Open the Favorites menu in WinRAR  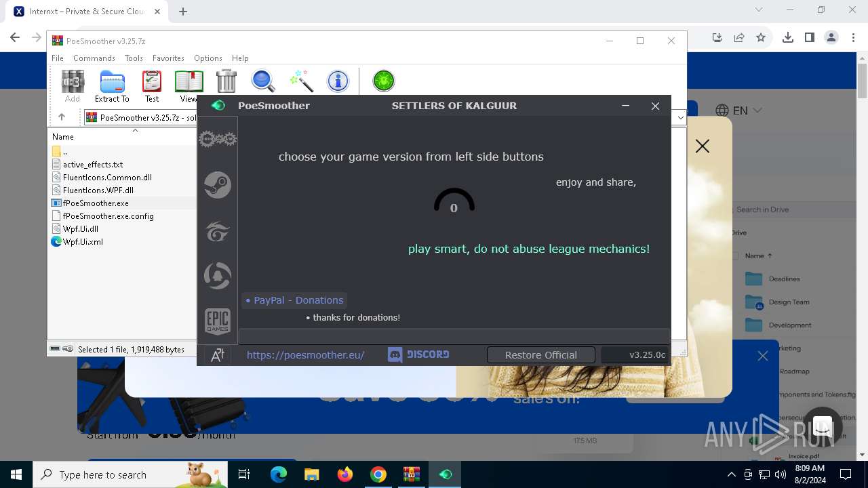point(168,58)
